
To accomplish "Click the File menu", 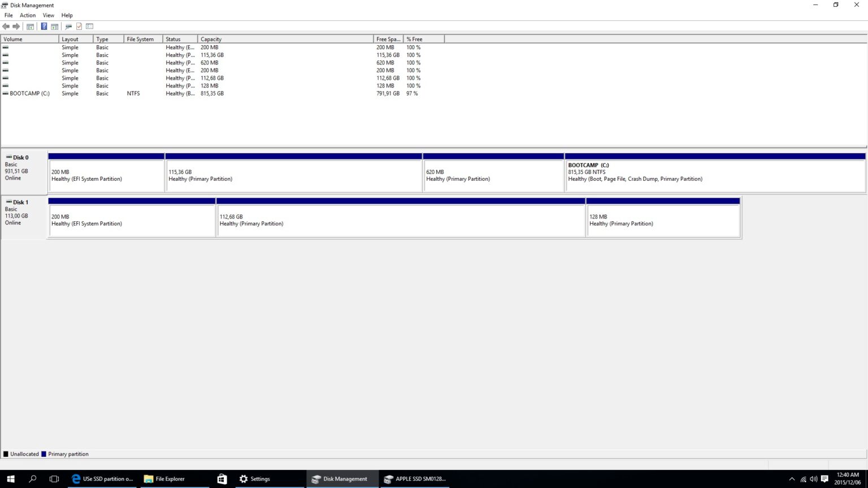I will [8, 15].
